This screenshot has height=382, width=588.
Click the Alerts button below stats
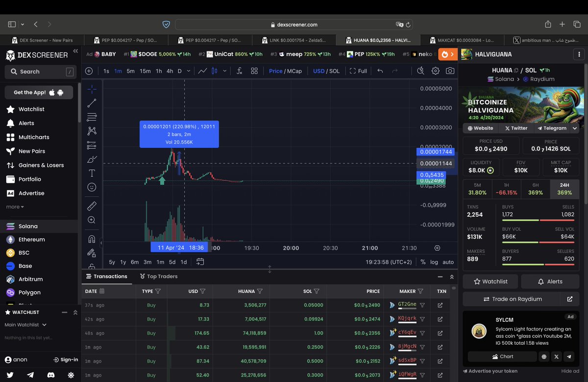click(550, 281)
